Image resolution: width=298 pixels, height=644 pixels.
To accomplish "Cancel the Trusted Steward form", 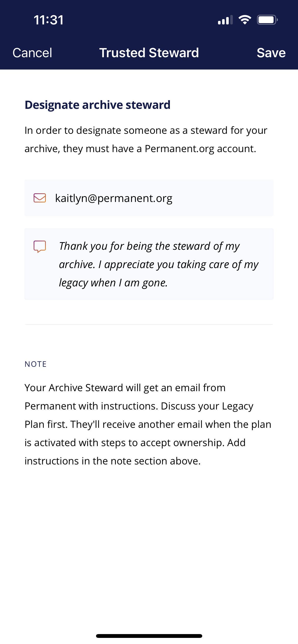I will pyautogui.click(x=32, y=53).
